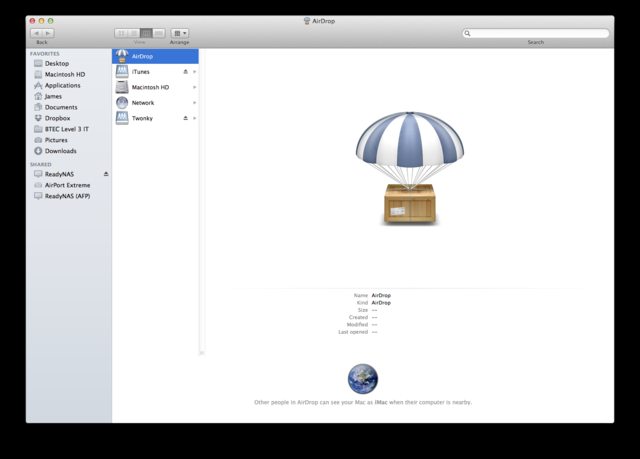The width and height of the screenshot is (640, 459).
Task: Select Macintosh HD in the column list
Action: [156, 87]
